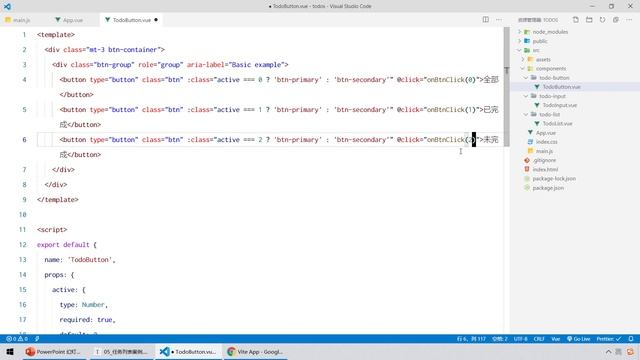The height and width of the screenshot is (360, 640).
Task: Refresh the Explorer file tree
Action: coord(602,20)
